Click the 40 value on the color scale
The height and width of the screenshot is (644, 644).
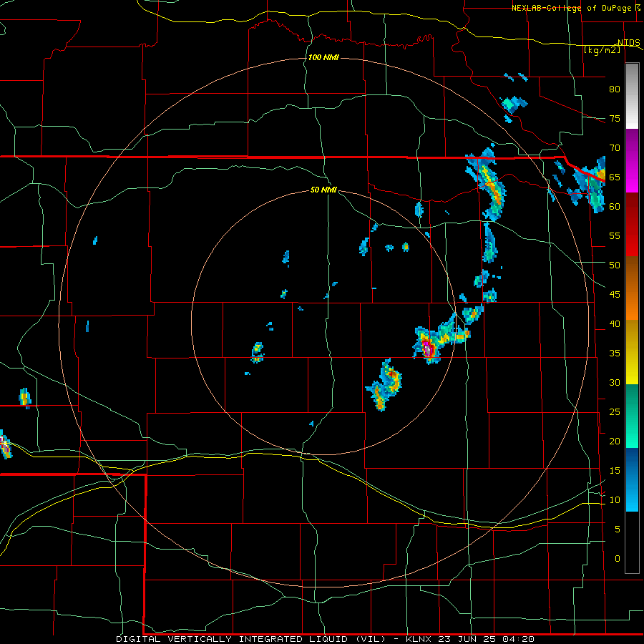point(615,324)
